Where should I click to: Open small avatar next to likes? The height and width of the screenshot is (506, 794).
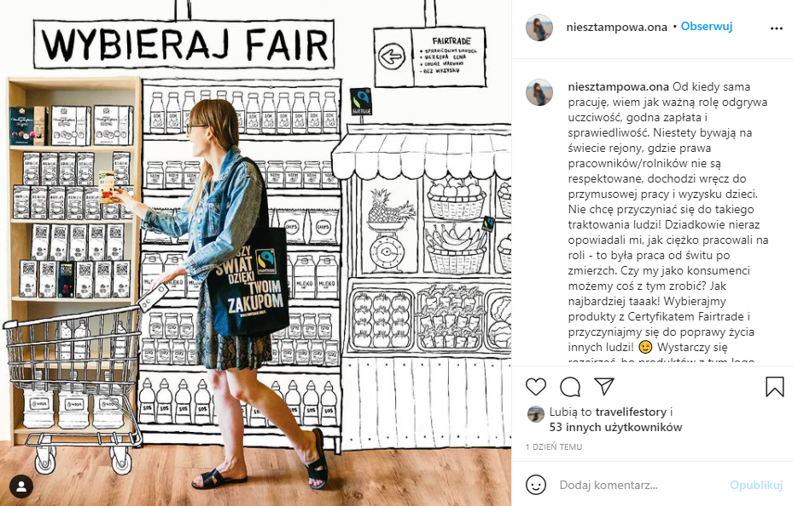pos(536,414)
